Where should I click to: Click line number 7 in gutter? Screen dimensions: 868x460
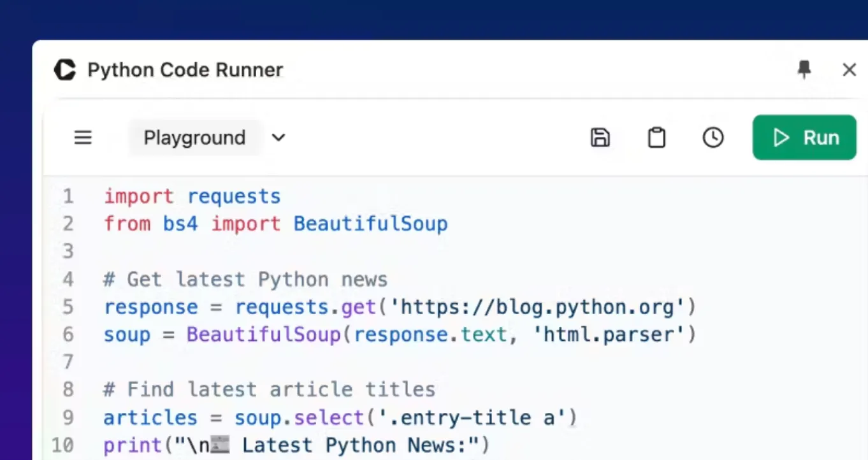click(x=68, y=362)
